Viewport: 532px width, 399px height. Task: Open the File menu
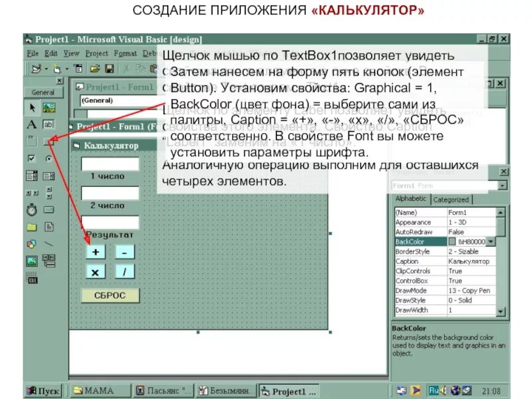click(x=33, y=54)
